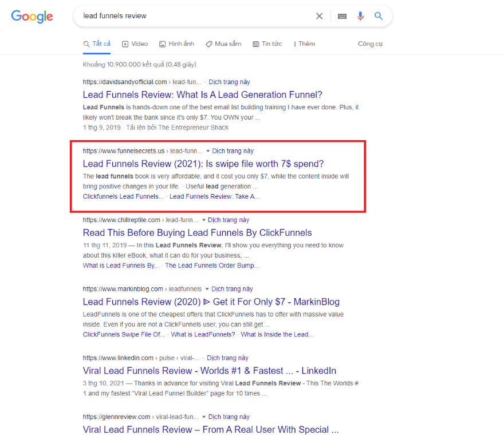Screen dimensions: 504x435
Task: Expand dropdown arrow next to glennreview.com URL
Action: (204, 417)
